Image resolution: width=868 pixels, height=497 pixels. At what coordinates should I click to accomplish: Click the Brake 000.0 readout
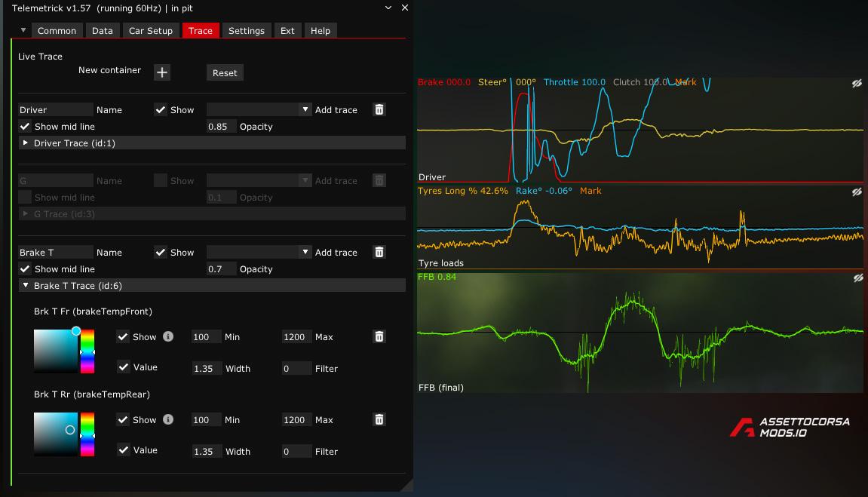pyautogui.click(x=444, y=82)
